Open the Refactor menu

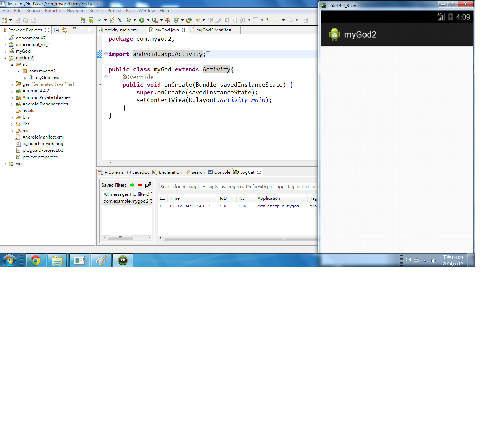pyautogui.click(x=53, y=11)
